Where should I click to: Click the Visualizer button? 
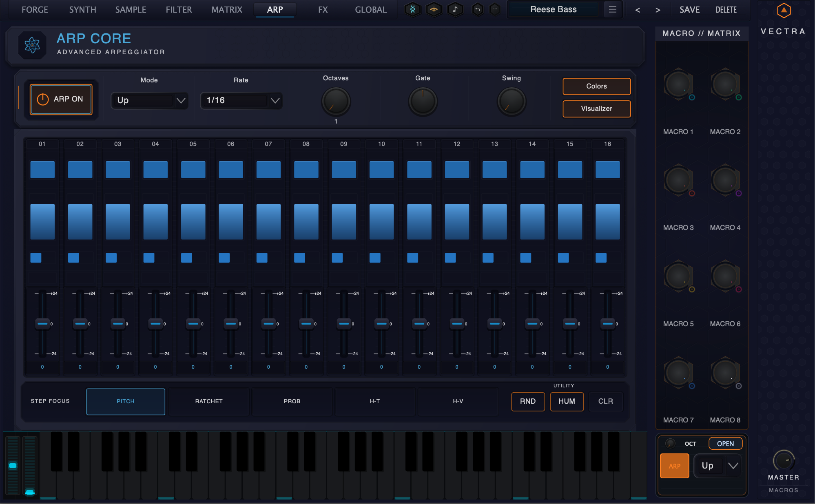596,108
